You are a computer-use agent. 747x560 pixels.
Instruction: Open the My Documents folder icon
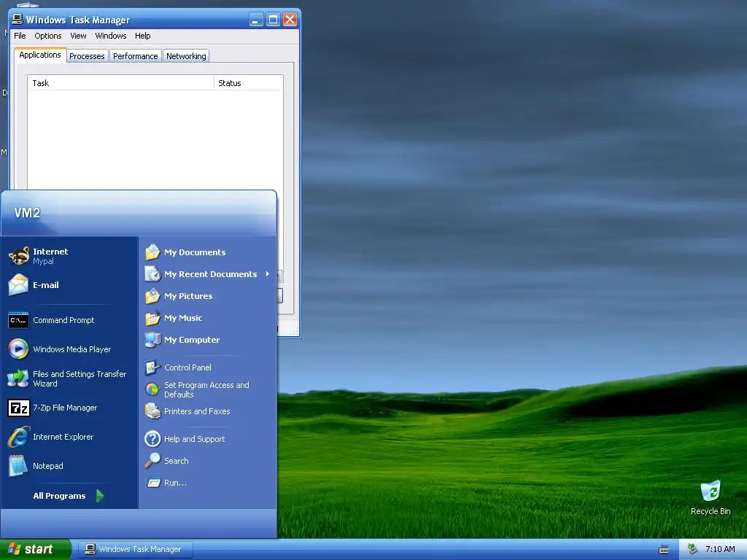click(x=152, y=252)
